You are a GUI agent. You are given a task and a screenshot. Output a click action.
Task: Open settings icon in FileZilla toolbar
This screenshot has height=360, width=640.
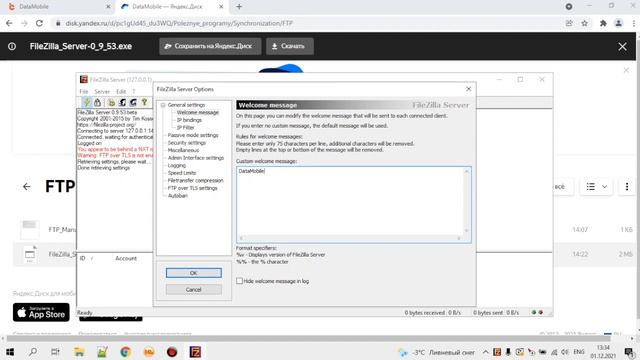(111, 102)
